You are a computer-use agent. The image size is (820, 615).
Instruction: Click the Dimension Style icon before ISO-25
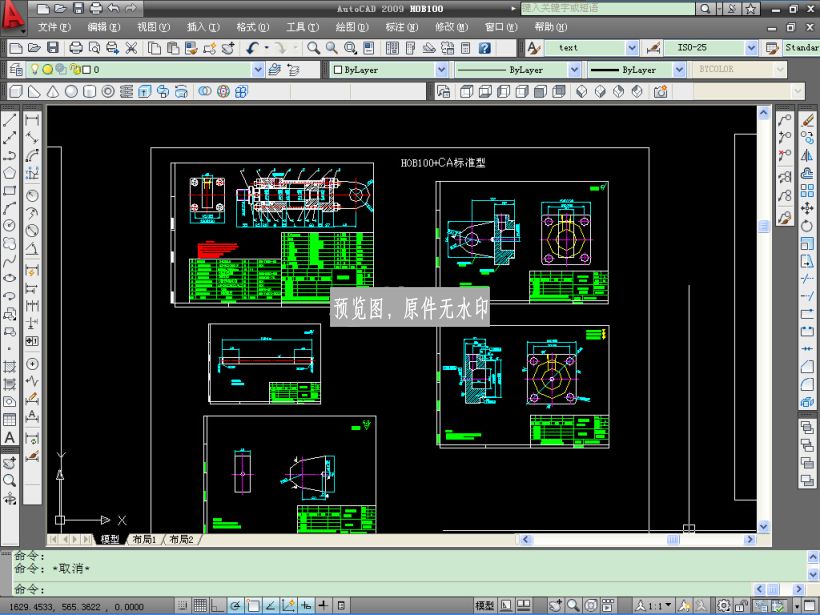click(653, 48)
